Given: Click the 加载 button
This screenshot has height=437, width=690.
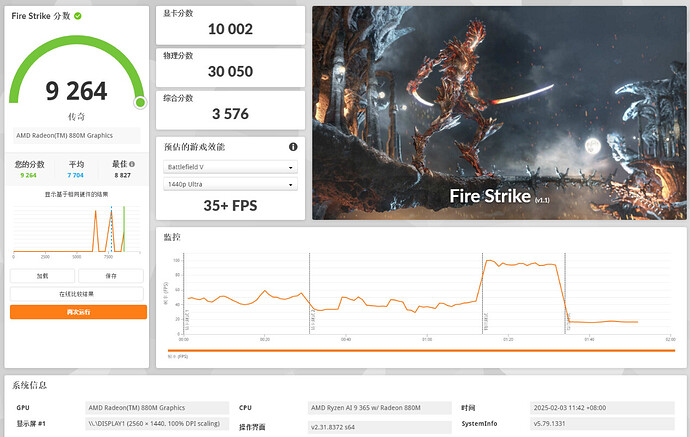Looking at the screenshot, I should pos(43,276).
